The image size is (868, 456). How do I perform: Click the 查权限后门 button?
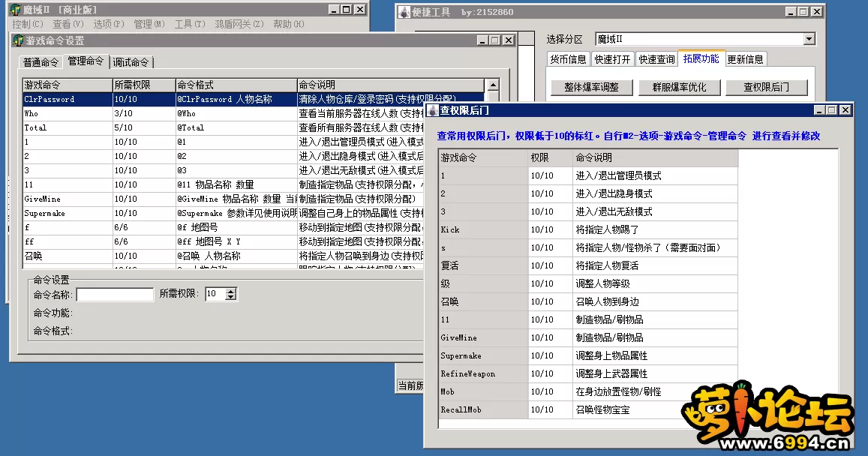point(766,88)
